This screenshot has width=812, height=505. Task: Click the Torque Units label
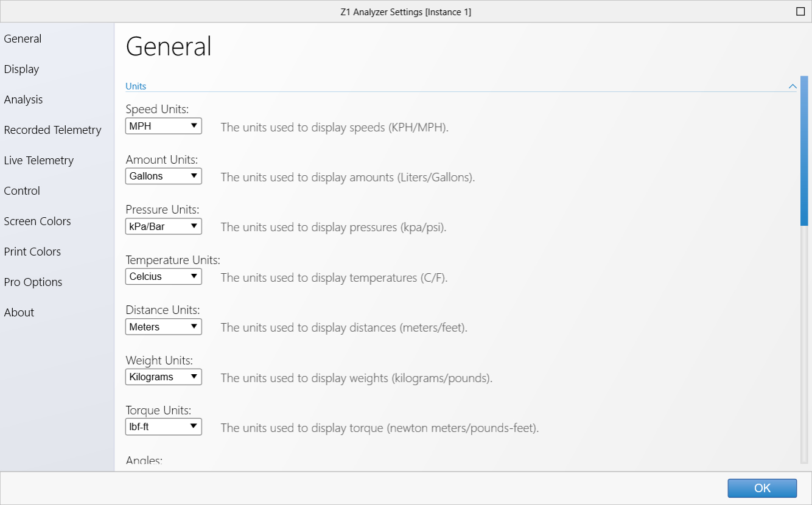pos(158,411)
